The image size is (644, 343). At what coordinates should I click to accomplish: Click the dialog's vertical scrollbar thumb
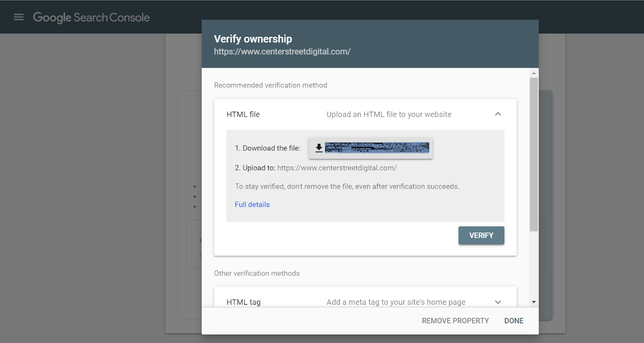click(534, 153)
